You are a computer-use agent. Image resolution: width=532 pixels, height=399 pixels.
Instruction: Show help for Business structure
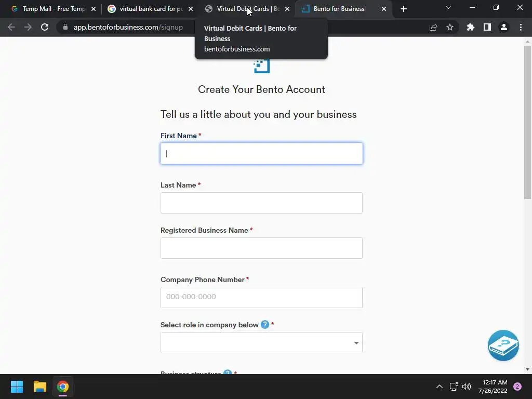(228, 372)
